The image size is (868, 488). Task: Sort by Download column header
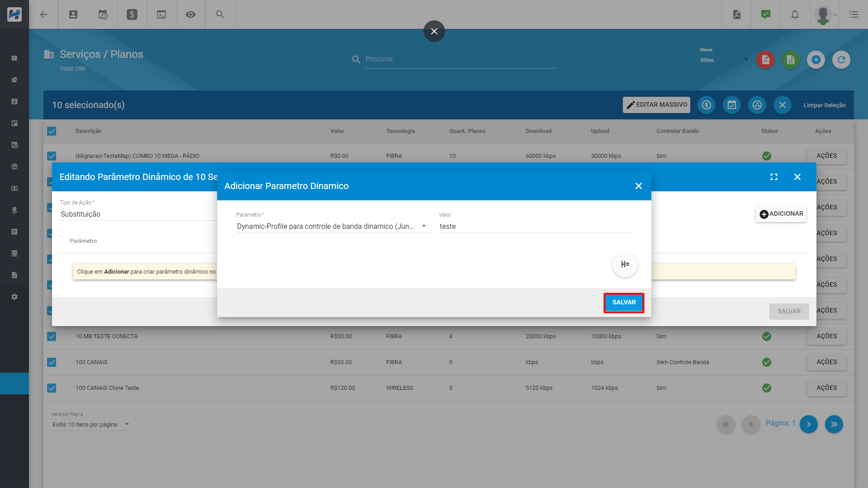538,131
